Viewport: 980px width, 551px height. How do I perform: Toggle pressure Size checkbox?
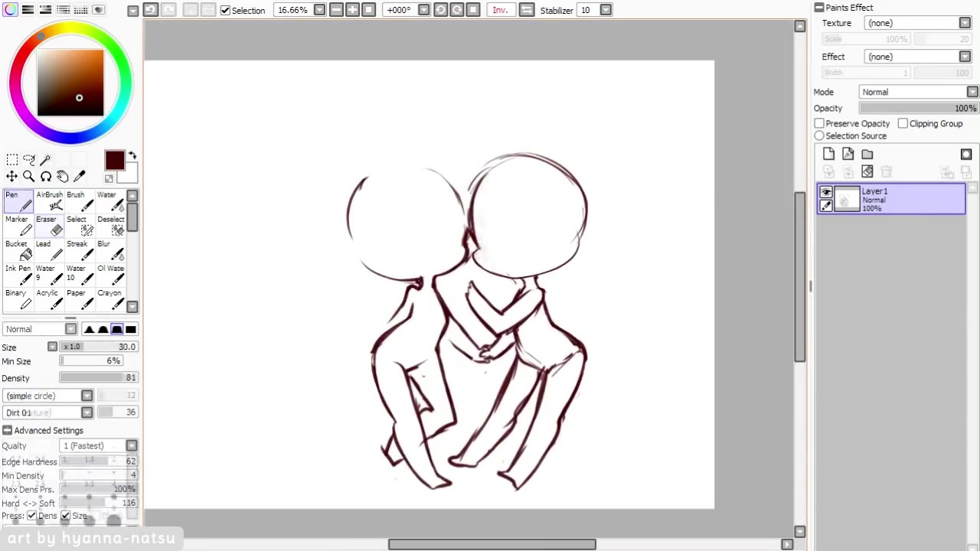pos(65,516)
